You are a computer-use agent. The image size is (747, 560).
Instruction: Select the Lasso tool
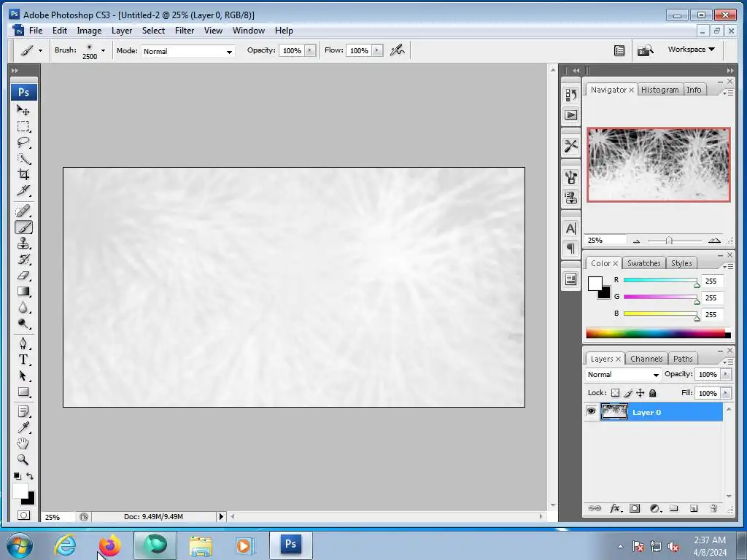pos(23,142)
